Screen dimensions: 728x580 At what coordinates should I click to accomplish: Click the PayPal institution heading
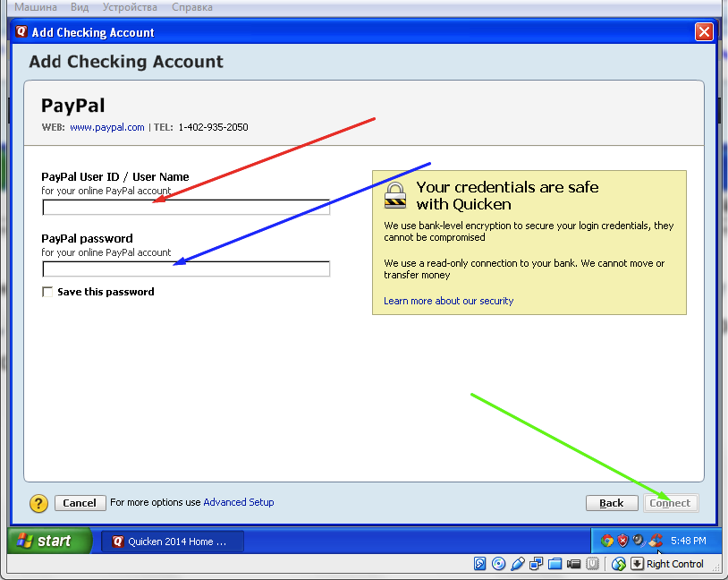pos(73,106)
